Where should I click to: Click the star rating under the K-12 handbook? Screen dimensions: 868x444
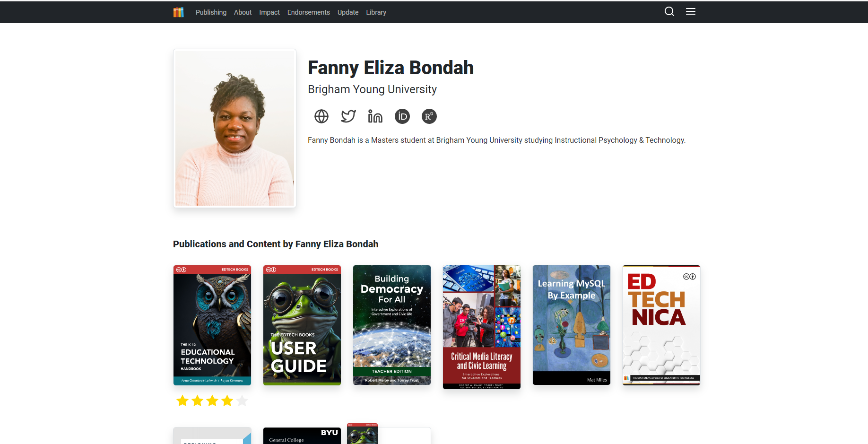click(x=212, y=401)
